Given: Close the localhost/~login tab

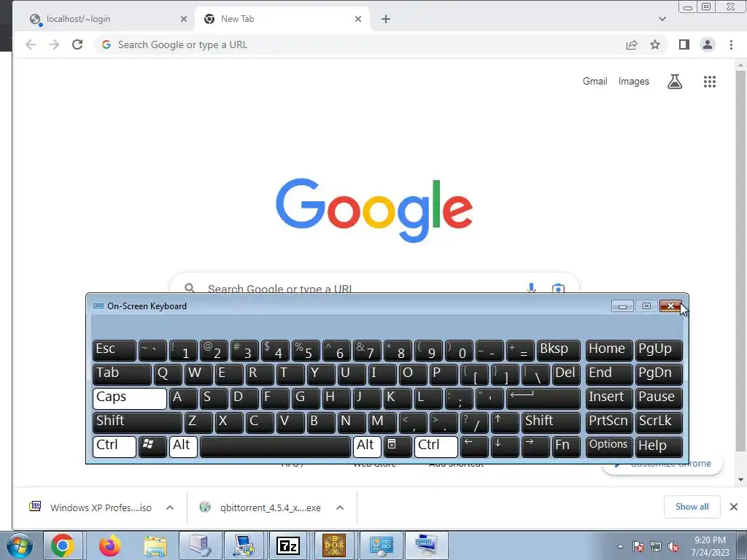Looking at the screenshot, I should tap(183, 19).
